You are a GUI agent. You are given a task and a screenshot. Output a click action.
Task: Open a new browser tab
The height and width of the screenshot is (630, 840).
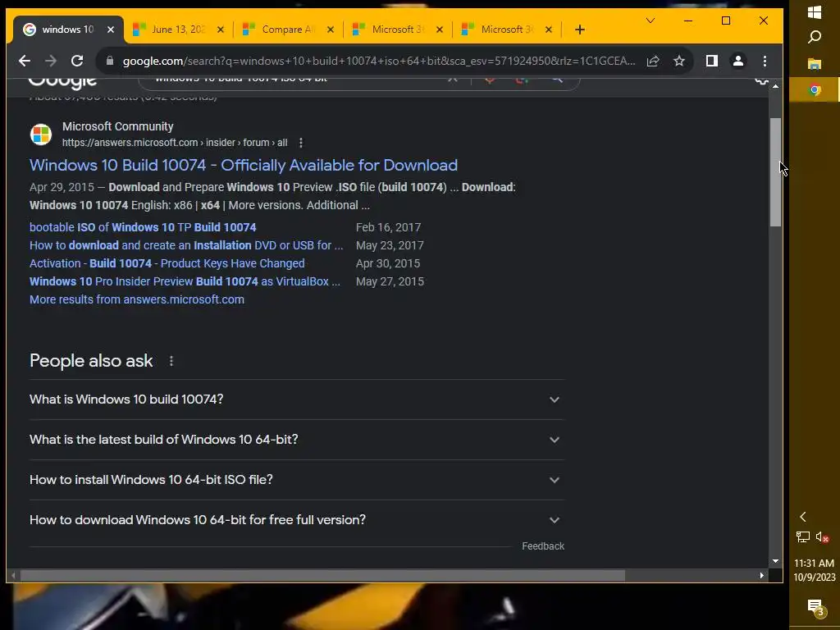580,30
